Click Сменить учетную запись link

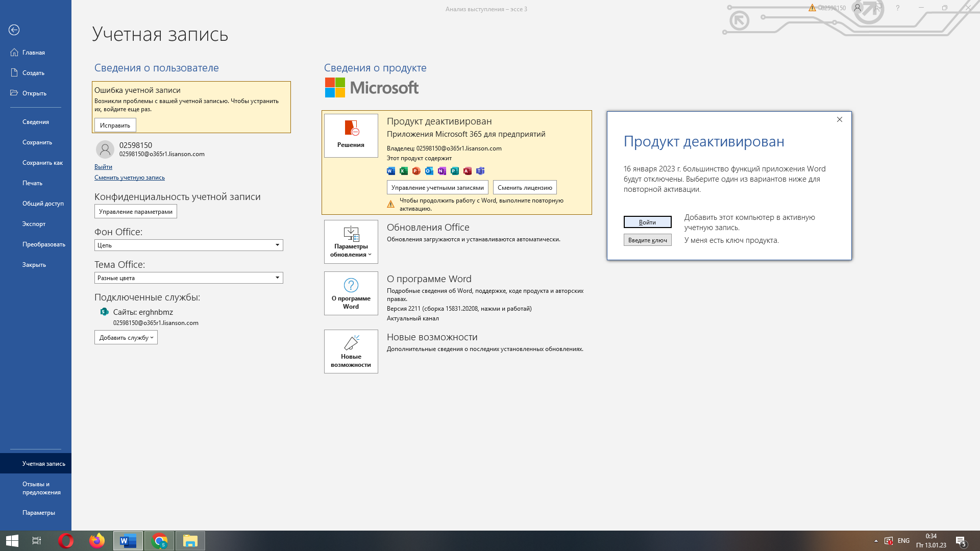130,178
